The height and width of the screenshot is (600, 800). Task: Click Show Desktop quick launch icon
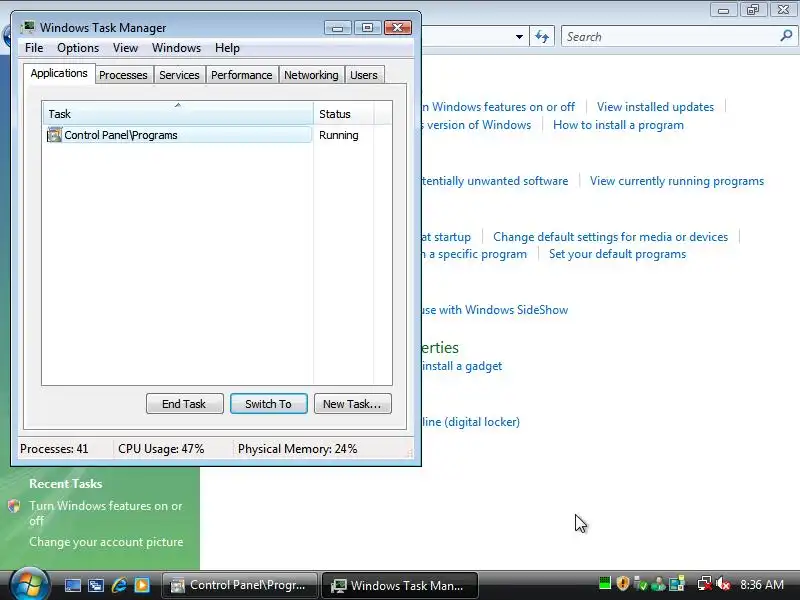72,585
